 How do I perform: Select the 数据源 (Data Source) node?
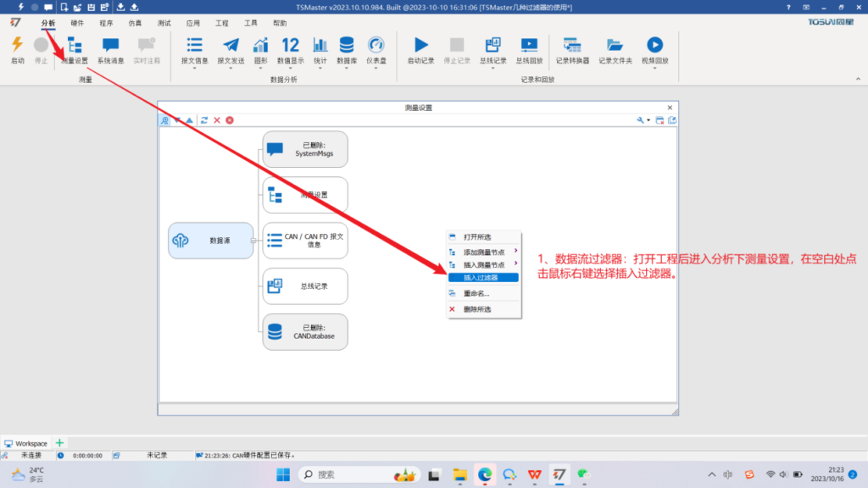[210, 241]
